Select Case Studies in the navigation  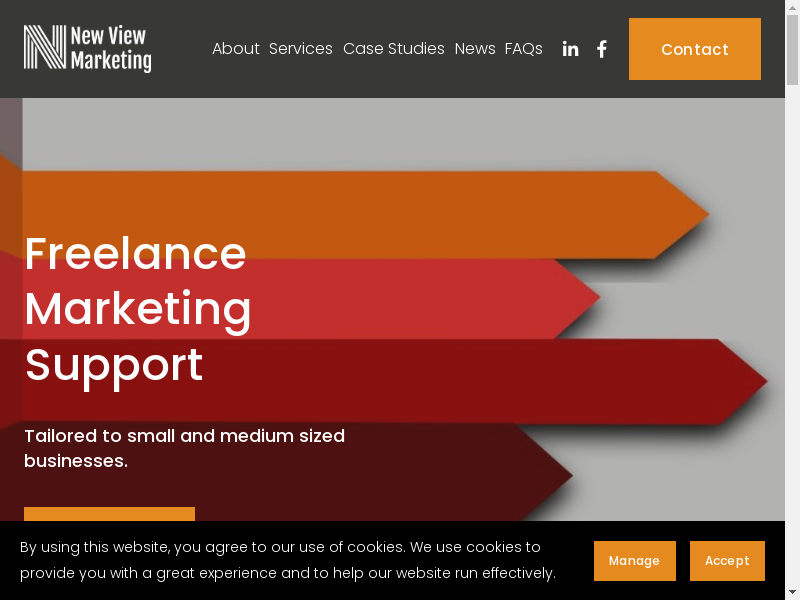pyautogui.click(x=393, y=49)
